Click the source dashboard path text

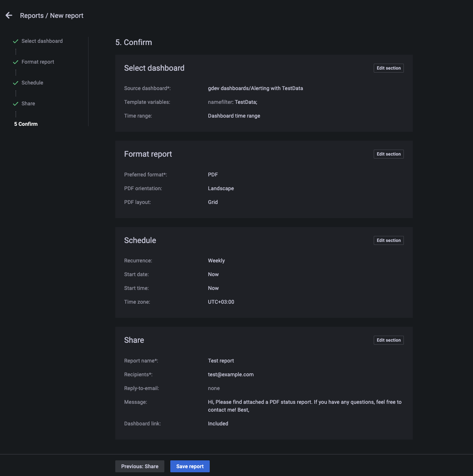pyautogui.click(x=255, y=88)
